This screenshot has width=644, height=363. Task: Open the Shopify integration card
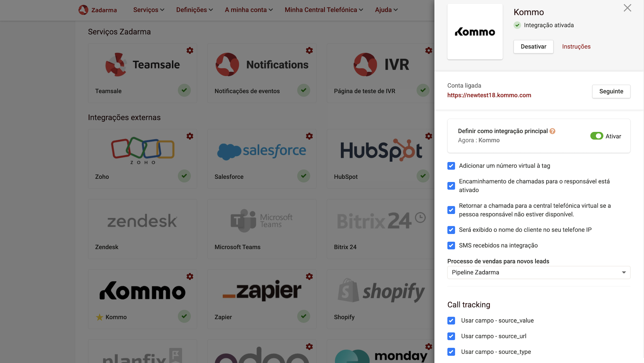pos(381,299)
